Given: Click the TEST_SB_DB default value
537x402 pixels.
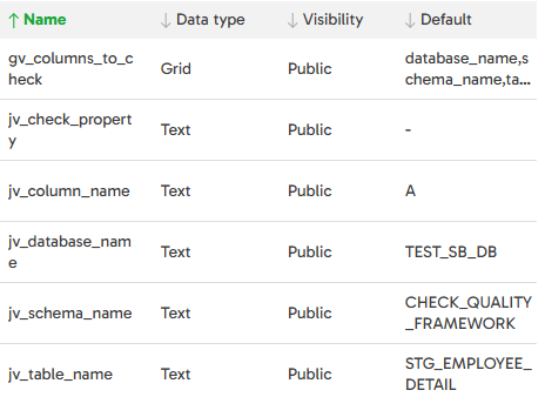Looking at the screenshot, I should click(451, 252).
